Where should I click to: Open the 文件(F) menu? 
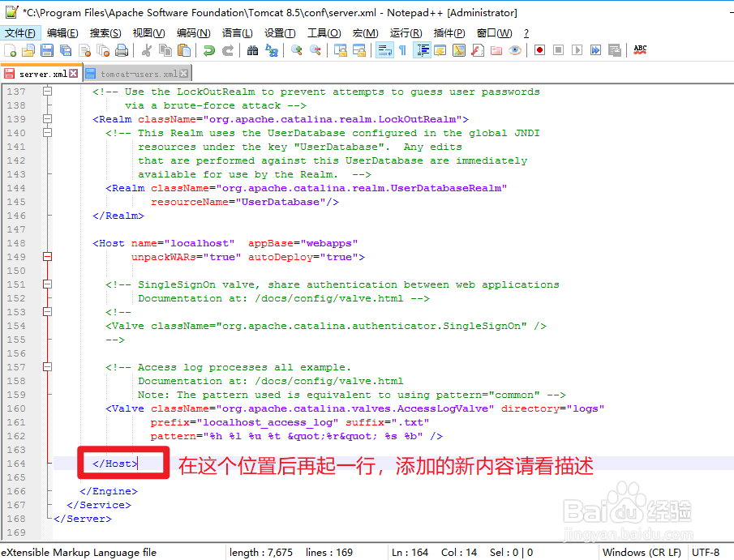point(20,33)
